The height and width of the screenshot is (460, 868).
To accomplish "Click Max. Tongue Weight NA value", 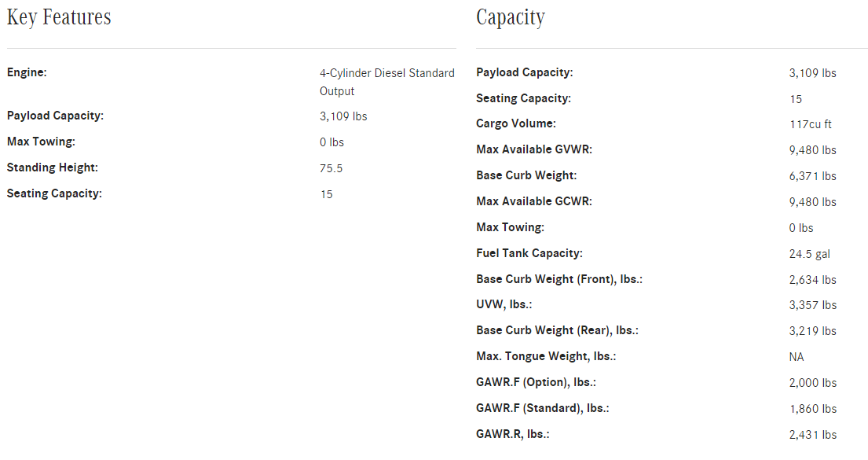I will [796, 357].
